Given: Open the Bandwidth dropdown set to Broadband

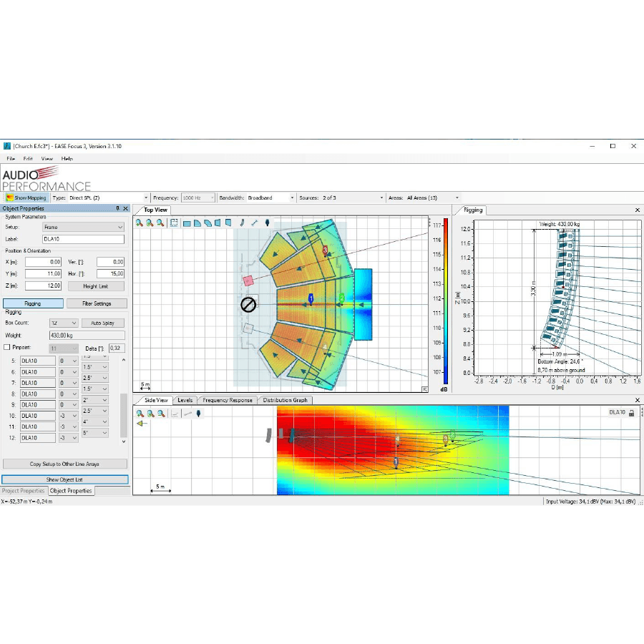Looking at the screenshot, I should pyautogui.click(x=270, y=197).
